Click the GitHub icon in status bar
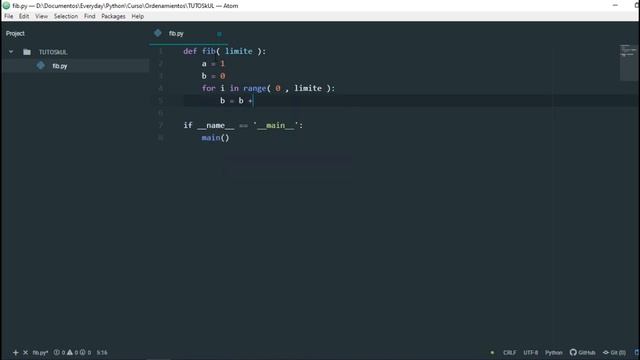Screen dimensions: 640x360 tap(573, 352)
